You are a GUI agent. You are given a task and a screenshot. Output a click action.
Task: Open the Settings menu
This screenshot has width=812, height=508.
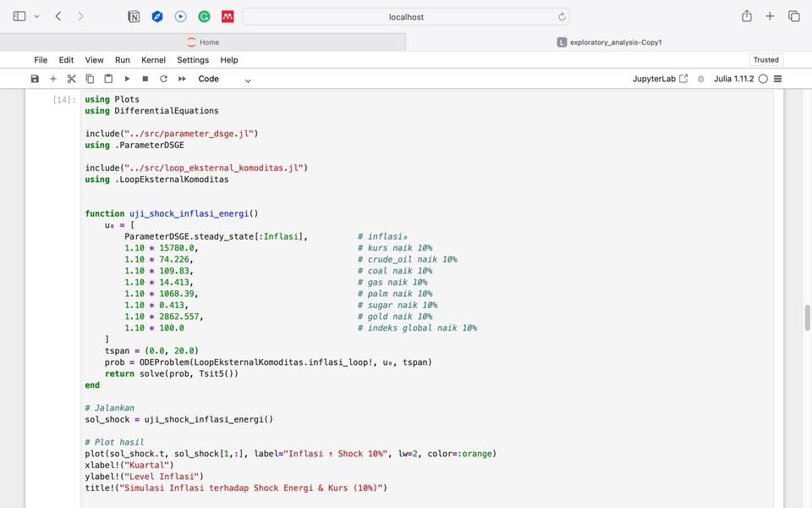[x=193, y=60]
